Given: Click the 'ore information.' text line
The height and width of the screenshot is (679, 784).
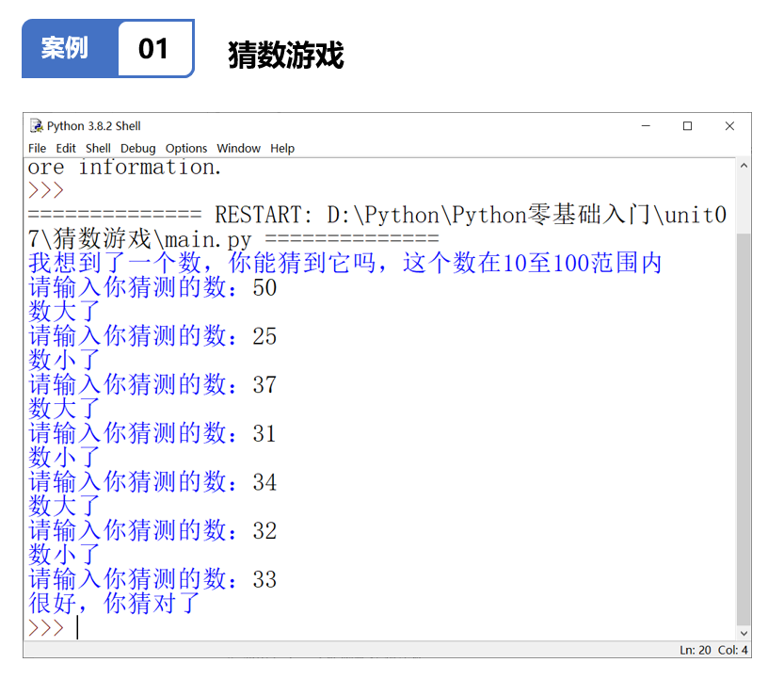Looking at the screenshot, I should point(124,167).
